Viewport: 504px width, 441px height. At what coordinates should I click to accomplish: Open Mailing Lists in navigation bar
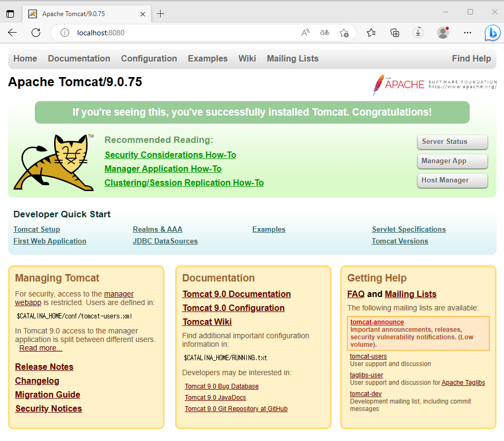pos(292,58)
